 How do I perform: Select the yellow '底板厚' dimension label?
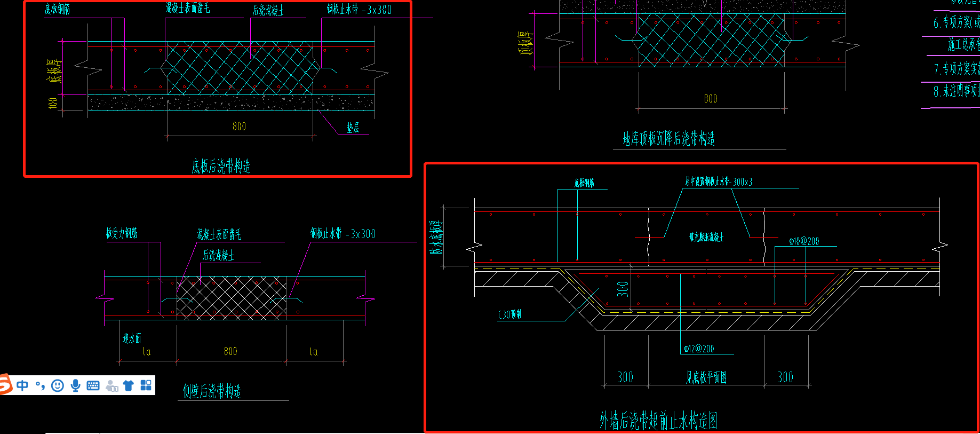coord(54,71)
